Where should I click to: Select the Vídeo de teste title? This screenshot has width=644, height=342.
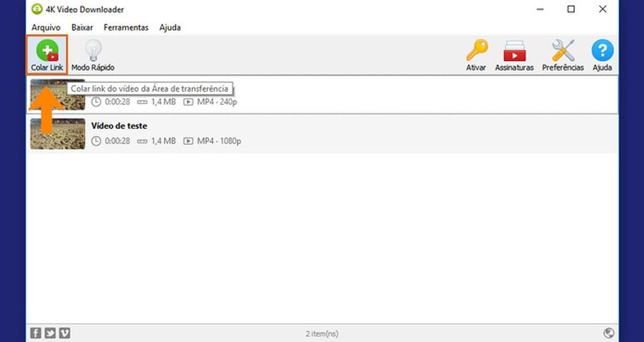(119, 126)
